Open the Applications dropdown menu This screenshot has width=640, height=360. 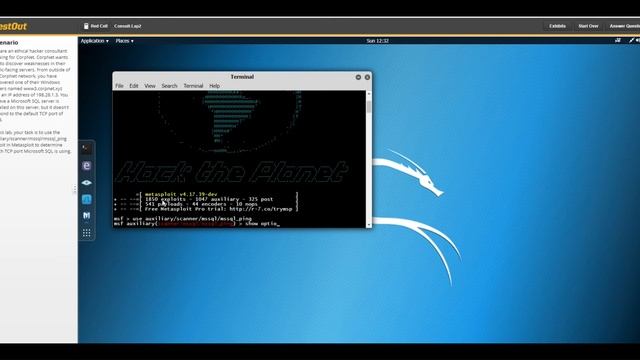click(94, 41)
